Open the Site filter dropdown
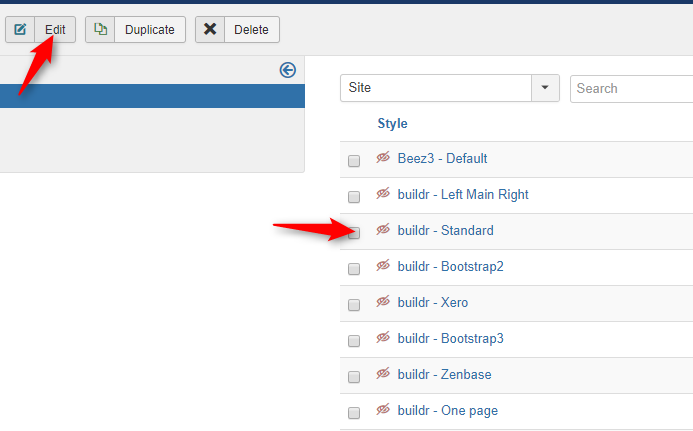 (449, 88)
